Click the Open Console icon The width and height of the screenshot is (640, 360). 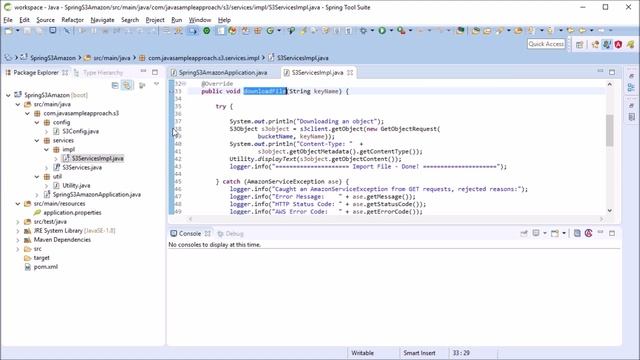[x=555, y=233]
